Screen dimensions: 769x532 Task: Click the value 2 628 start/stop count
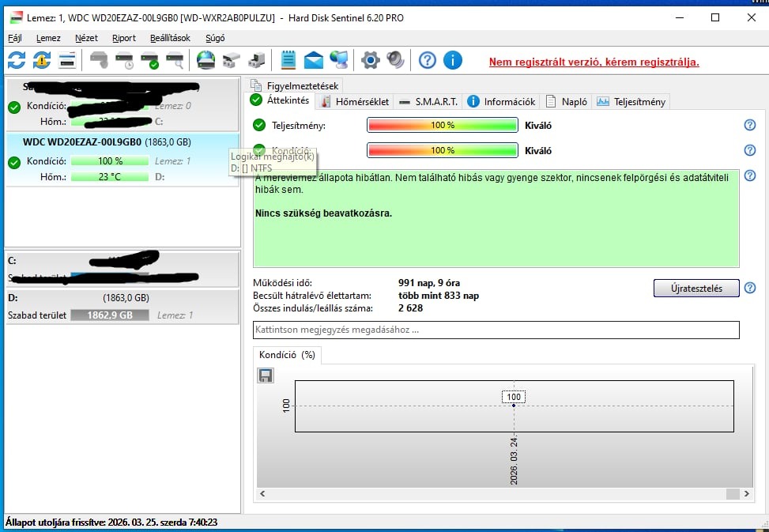pos(410,308)
